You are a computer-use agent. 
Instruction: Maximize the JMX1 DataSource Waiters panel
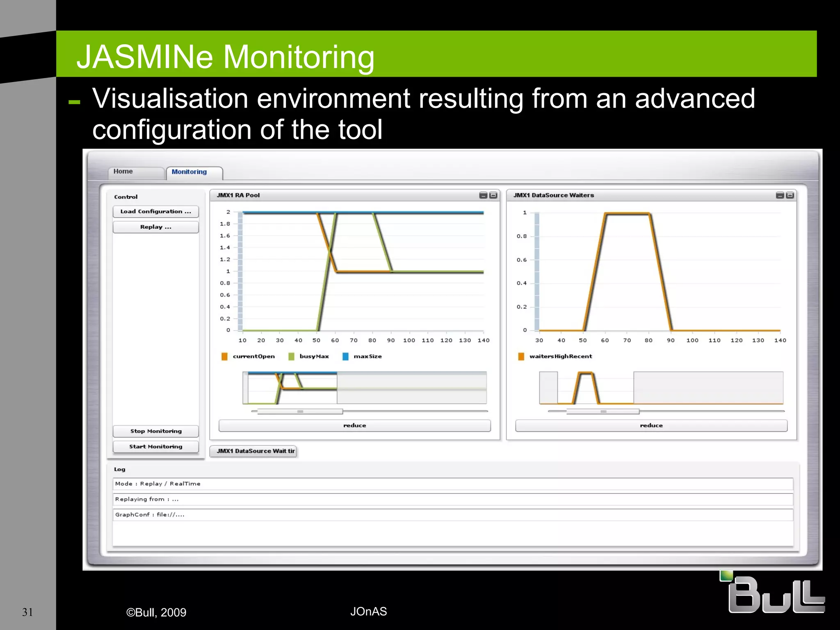[790, 195]
